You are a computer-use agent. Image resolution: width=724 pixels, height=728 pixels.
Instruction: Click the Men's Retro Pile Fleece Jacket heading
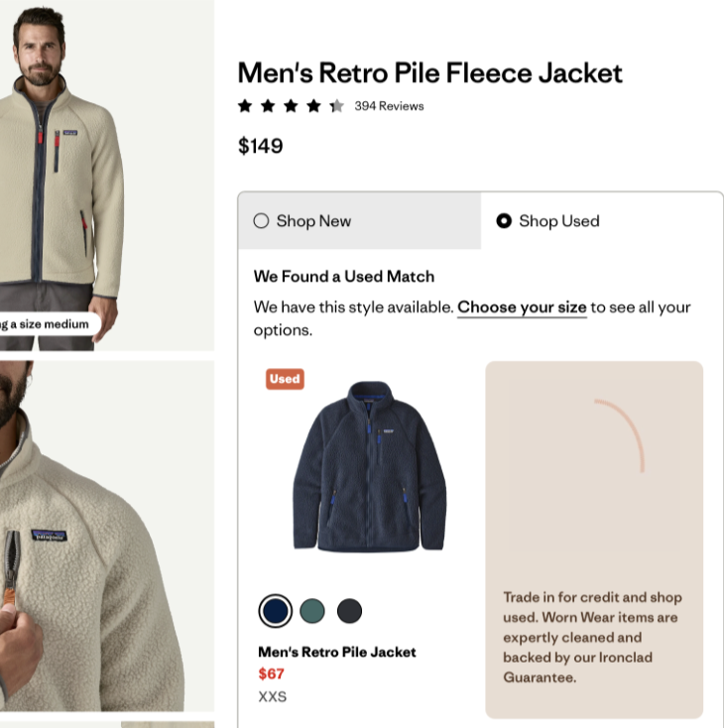pyautogui.click(x=430, y=73)
